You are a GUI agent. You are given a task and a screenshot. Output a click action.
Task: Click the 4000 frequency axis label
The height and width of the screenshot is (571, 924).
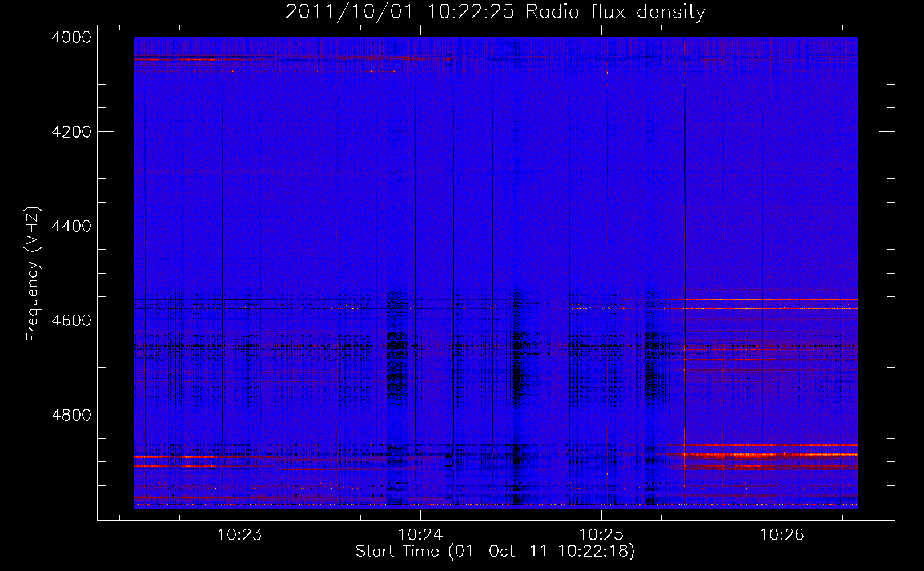(x=71, y=37)
